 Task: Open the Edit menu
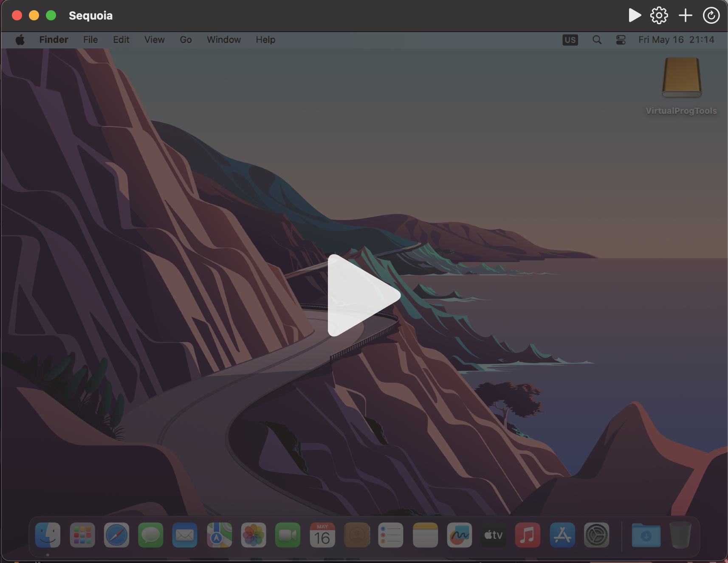click(x=121, y=39)
